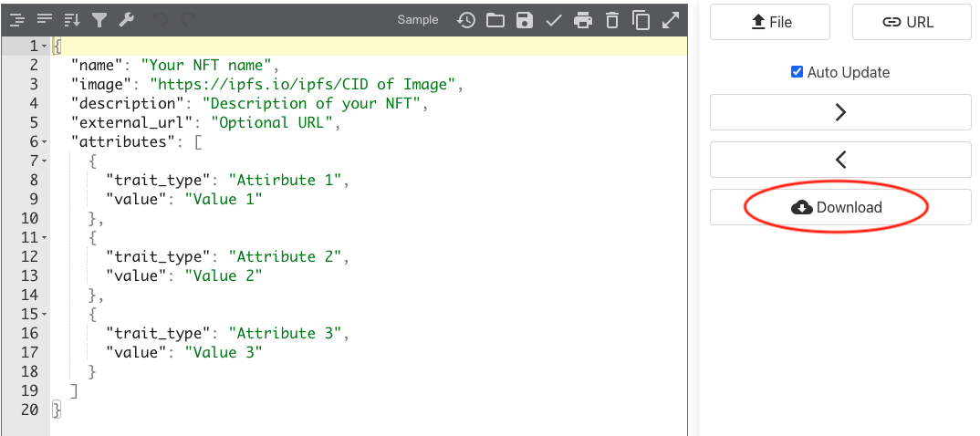Click the repair wrench icon
The width and height of the screenshot is (980, 436).
[127, 20]
